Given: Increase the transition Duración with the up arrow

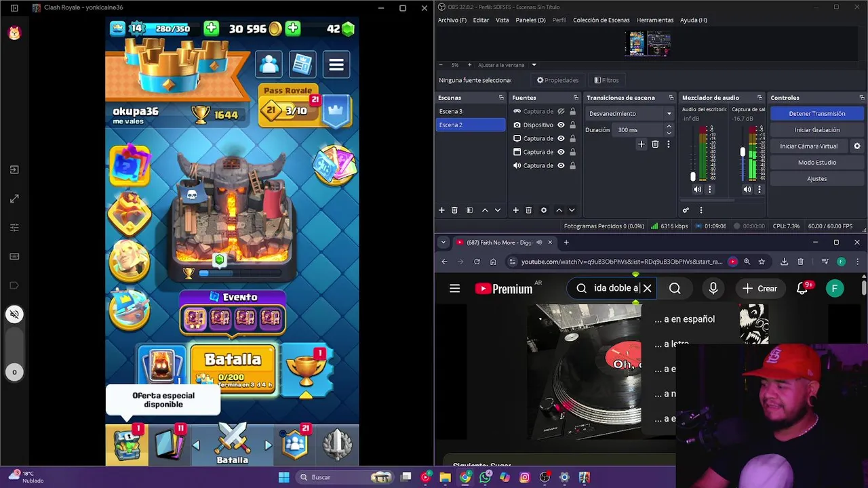Looking at the screenshot, I should click(669, 126).
